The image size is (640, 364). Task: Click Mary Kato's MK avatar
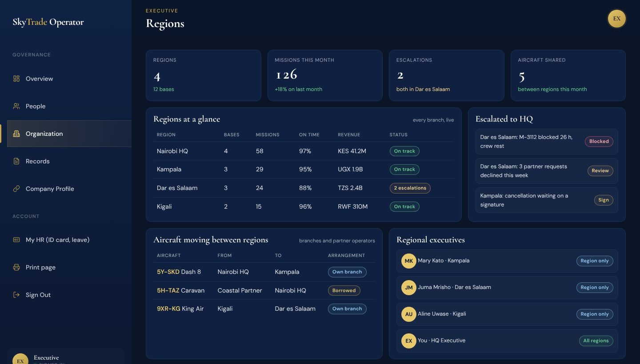click(x=408, y=261)
